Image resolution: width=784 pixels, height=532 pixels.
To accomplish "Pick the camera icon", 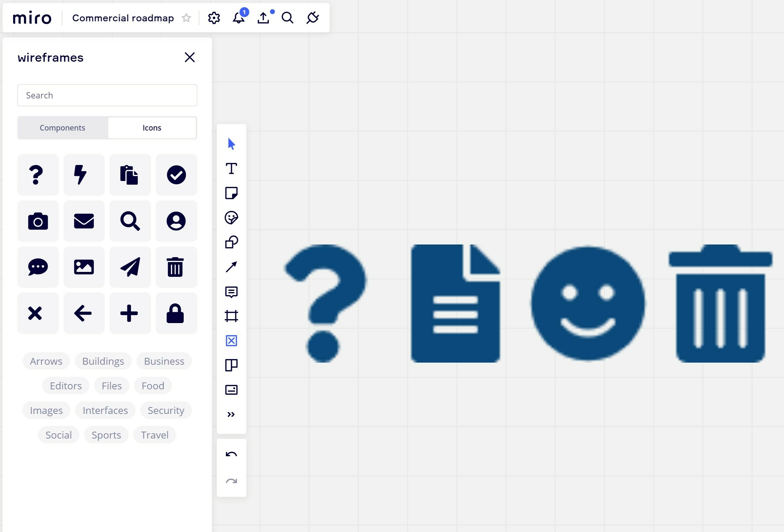I will click(38, 221).
